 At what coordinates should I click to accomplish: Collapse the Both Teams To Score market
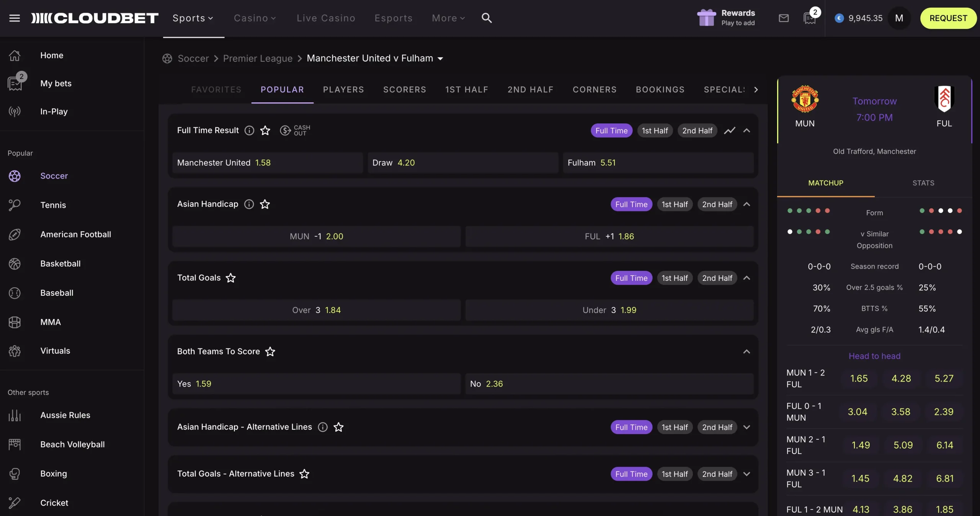(x=746, y=351)
